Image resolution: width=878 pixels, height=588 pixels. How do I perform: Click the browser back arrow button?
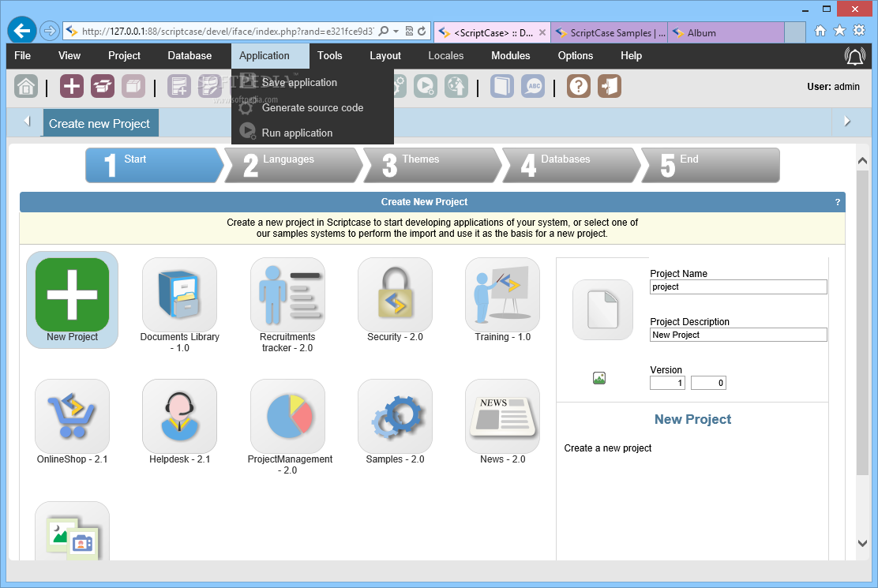tap(22, 31)
